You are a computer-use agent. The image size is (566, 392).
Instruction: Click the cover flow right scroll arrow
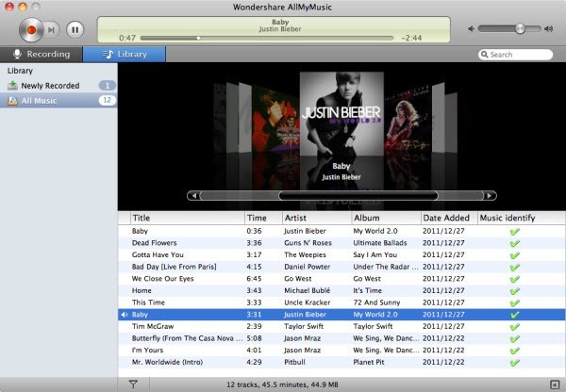[489, 196]
